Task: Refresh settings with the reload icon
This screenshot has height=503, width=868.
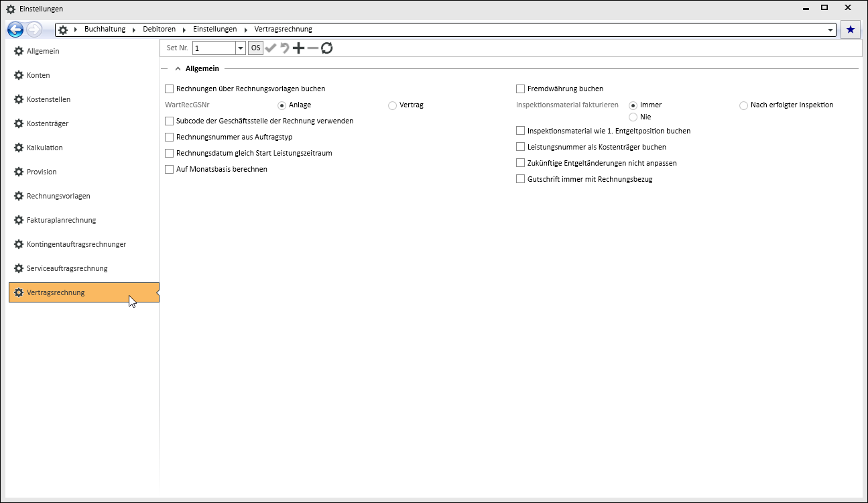Action: coord(327,48)
